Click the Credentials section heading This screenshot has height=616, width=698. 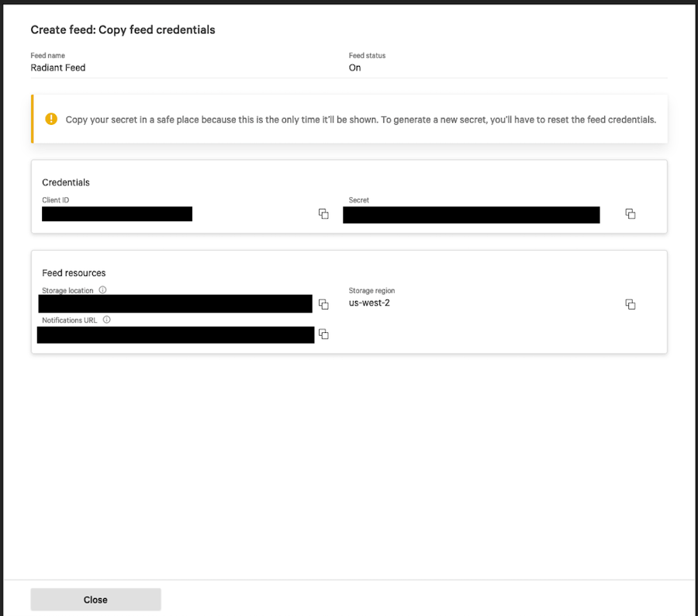pos(66,182)
